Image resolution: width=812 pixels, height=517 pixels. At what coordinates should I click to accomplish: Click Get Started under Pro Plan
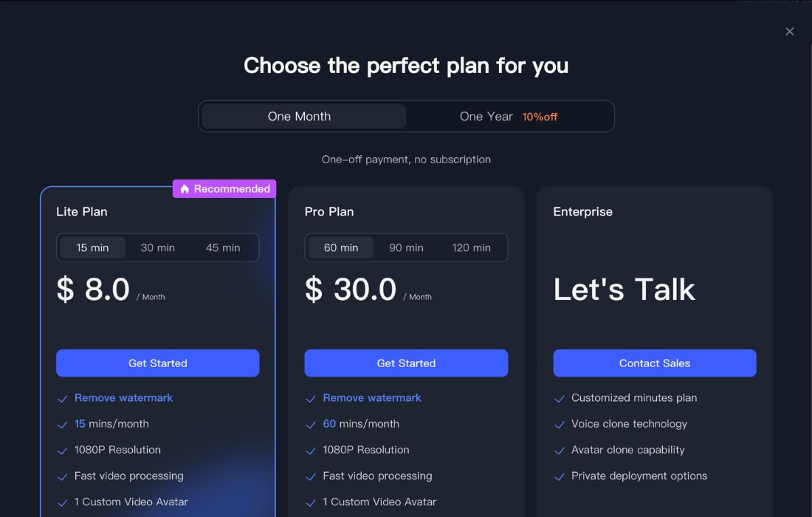point(406,363)
